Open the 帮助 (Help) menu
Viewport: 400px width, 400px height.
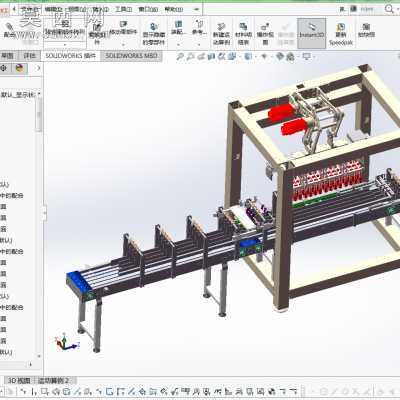[x=174, y=10]
